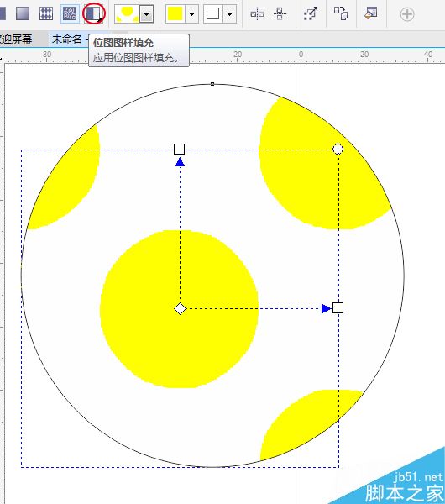This screenshot has width=445, height=504.
Task: Expand the yellow front color dropdown arrow
Action: click(x=192, y=14)
